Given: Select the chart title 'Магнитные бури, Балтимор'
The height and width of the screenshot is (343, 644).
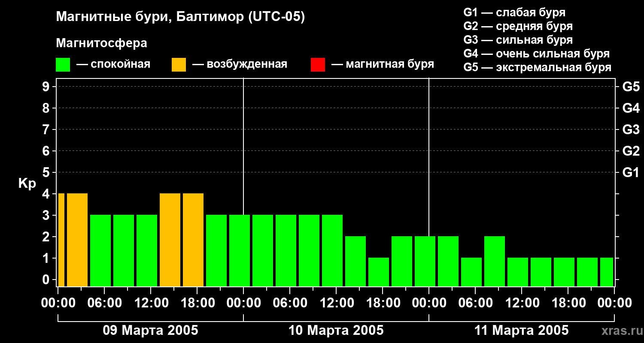Looking at the screenshot, I should point(180,17).
